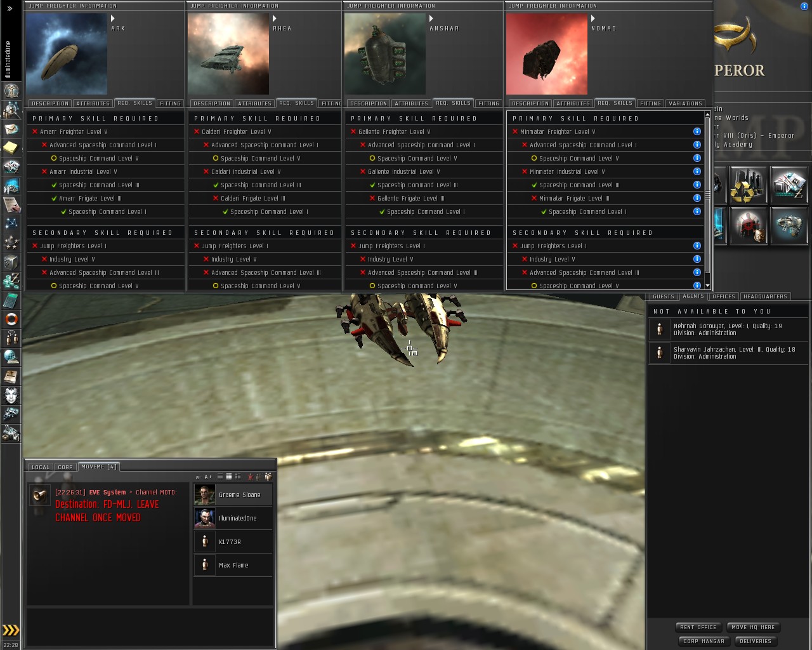Switch to the Corp chat tab
Image resolution: width=812 pixels, height=650 pixels.
[65, 467]
